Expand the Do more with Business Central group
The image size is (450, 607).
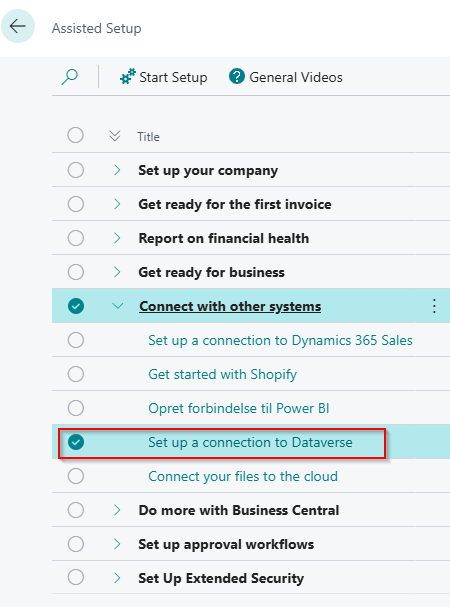pos(117,510)
